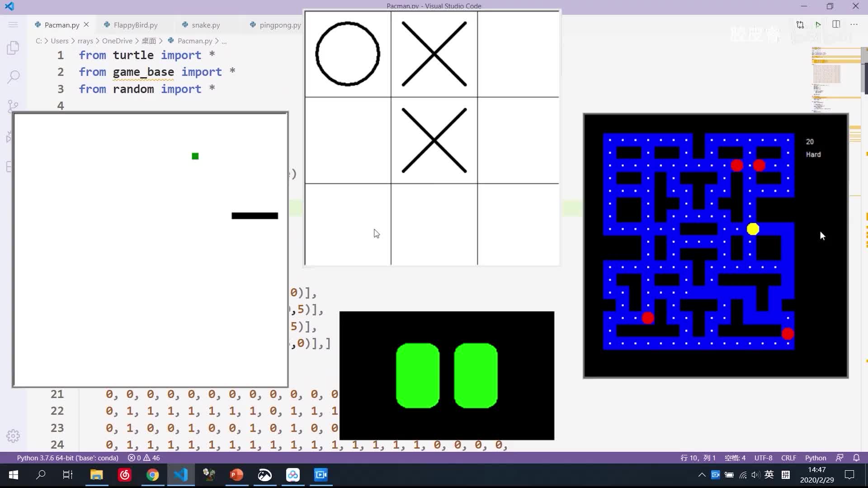Open the Search view in activity bar

coord(13,77)
